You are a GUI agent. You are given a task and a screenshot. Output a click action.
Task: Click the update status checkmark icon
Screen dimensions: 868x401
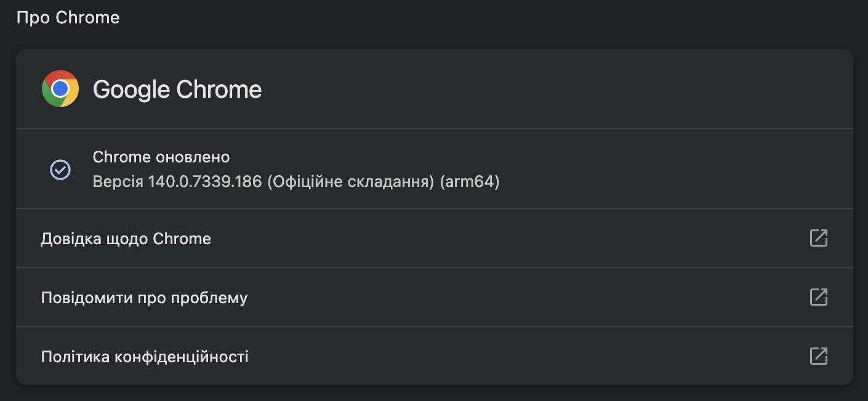coord(60,169)
